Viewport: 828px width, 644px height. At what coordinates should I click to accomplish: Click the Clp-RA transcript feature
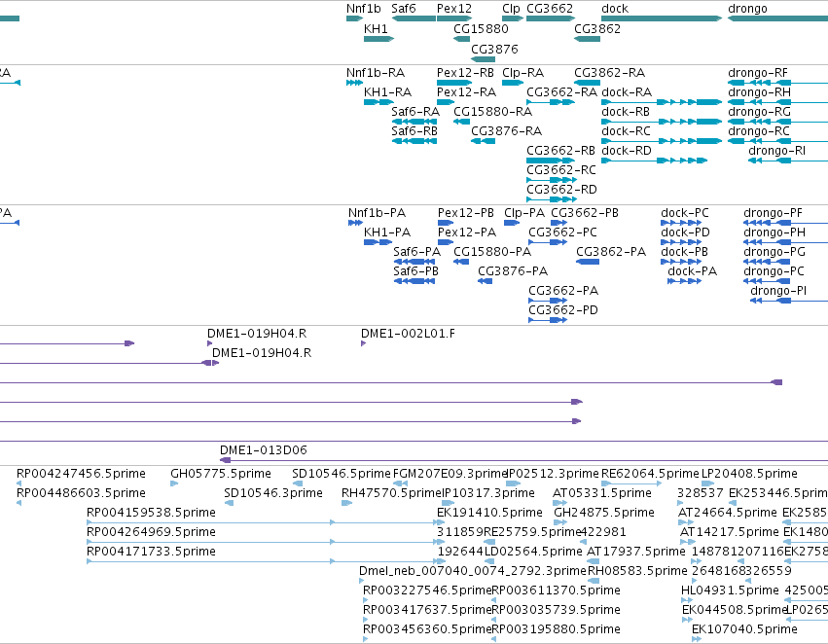point(513,83)
